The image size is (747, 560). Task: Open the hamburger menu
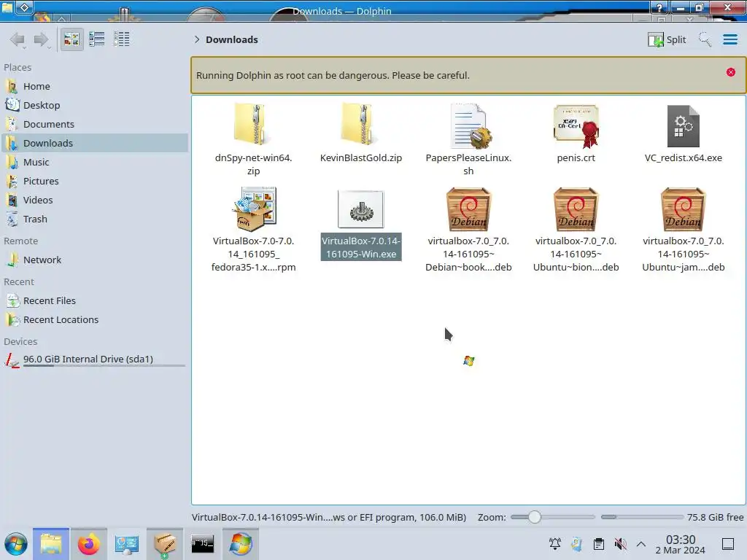click(729, 39)
